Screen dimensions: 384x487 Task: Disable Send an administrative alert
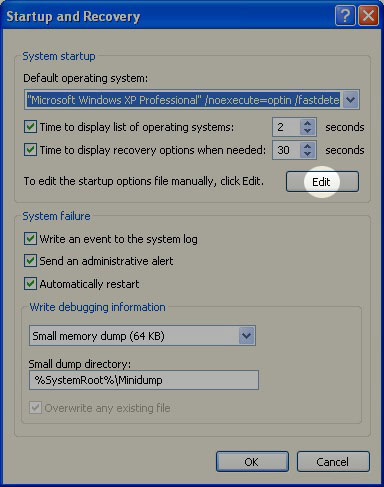tap(30, 261)
